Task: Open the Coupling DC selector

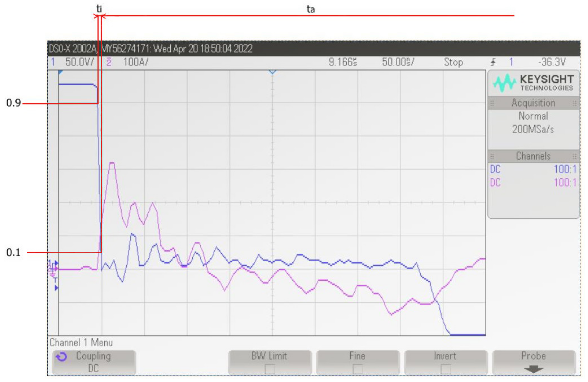Action: click(x=94, y=362)
